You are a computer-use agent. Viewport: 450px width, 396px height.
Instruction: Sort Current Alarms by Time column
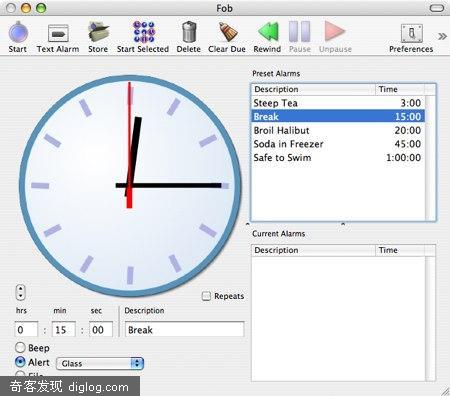(x=400, y=250)
